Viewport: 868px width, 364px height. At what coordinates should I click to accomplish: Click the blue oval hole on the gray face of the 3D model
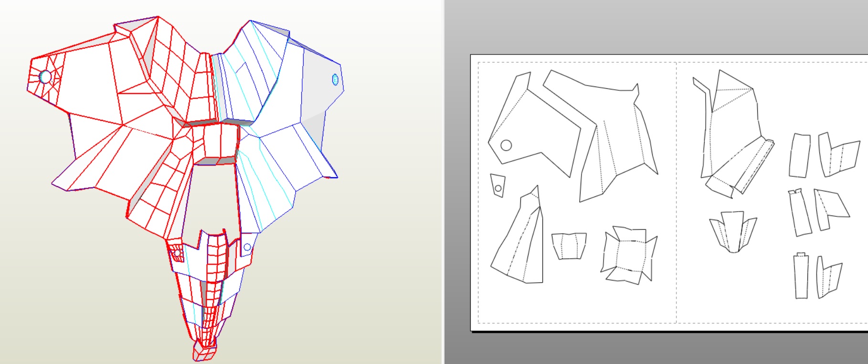[335, 79]
